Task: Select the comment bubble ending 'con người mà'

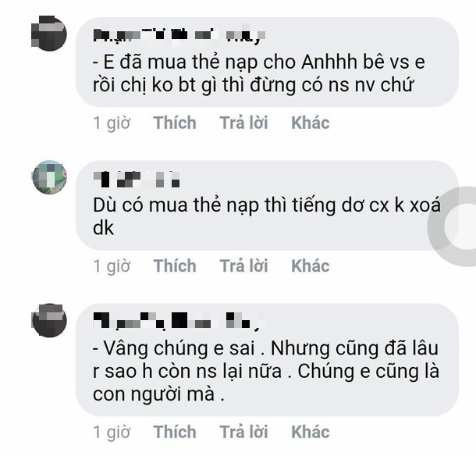Action: (267, 360)
